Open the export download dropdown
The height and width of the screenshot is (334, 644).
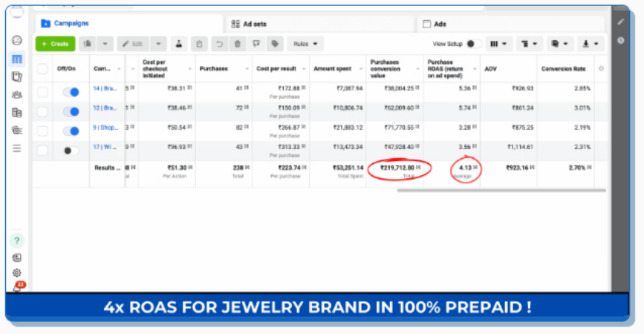pyautogui.click(x=591, y=44)
